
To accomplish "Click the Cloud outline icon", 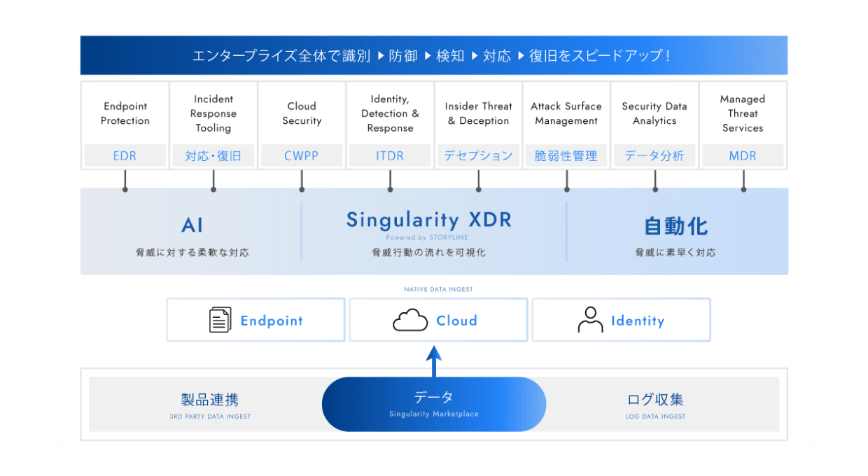I will coord(410,320).
